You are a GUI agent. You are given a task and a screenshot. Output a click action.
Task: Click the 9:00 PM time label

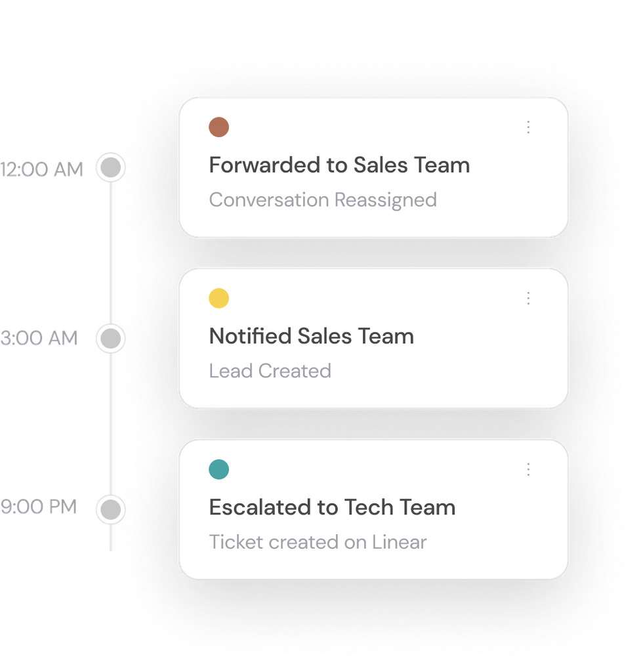coord(39,507)
